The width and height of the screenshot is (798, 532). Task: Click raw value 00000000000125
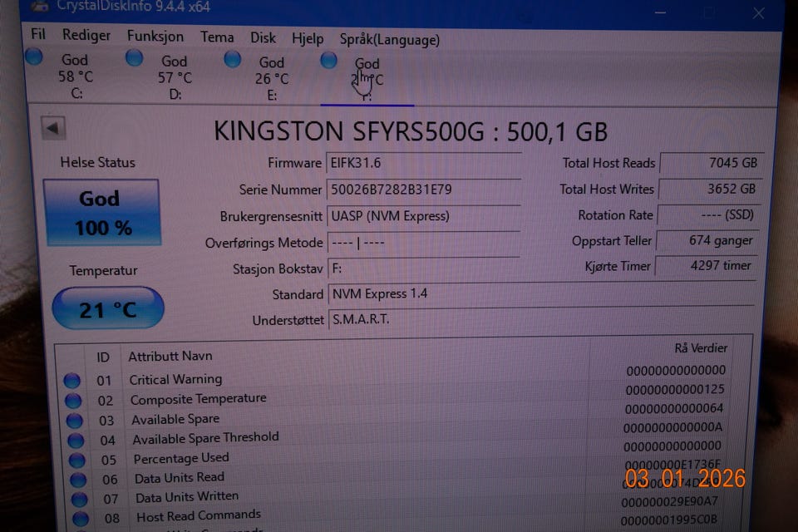pyautogui.click(x=675, y=390)
